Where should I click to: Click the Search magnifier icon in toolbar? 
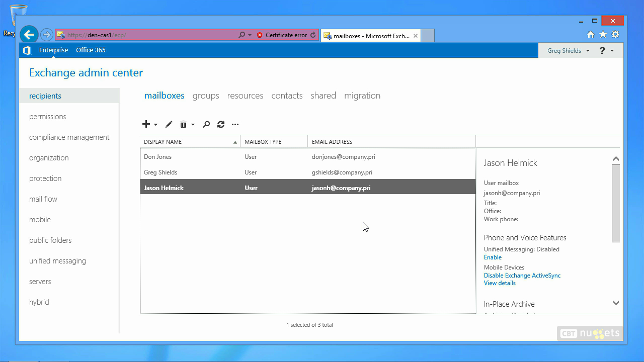click(x=206, y=124)
